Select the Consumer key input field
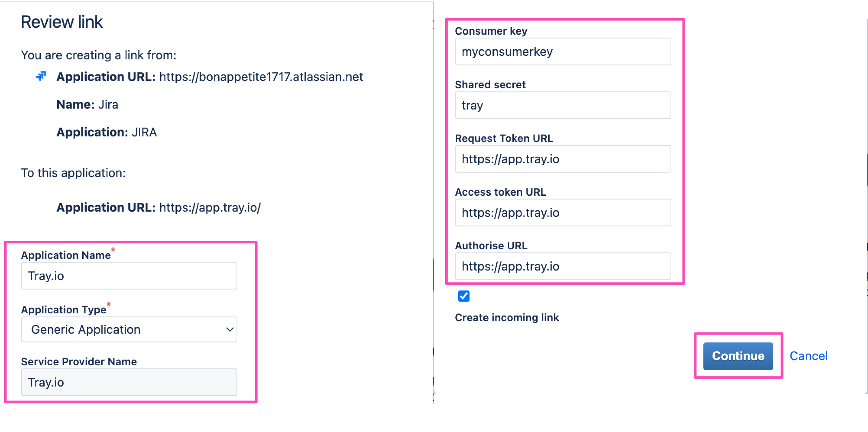Screen dimensions: 868x432 point(563,51)
